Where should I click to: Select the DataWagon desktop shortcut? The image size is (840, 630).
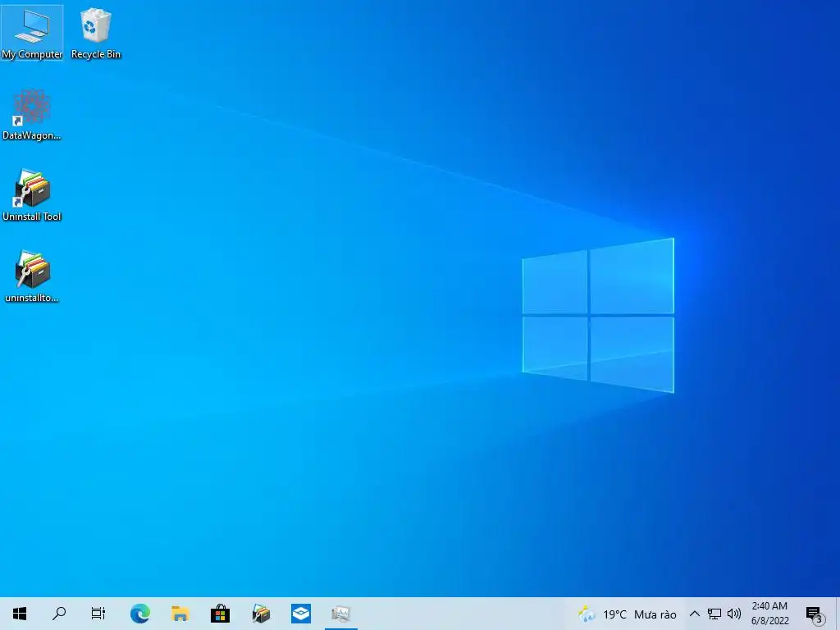point(32,115)
